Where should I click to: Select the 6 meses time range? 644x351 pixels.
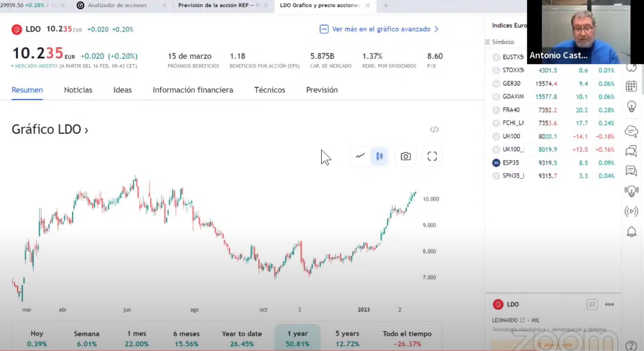[186, 338]
